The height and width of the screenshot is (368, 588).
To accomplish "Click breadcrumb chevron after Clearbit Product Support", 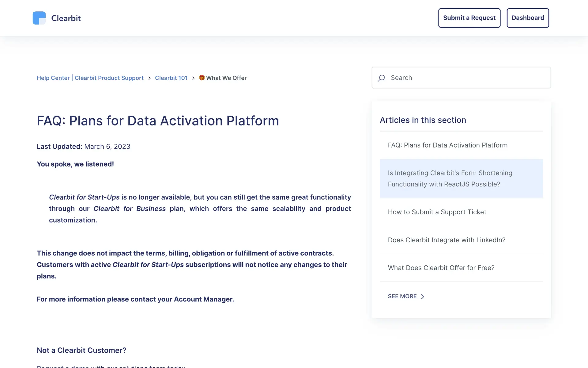I will tap(149, 78).
